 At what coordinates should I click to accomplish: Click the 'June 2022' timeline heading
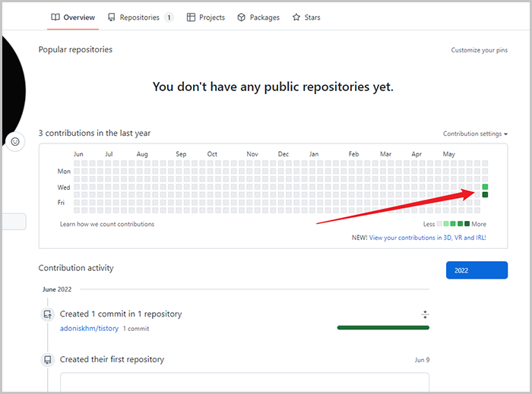point(57,289)
